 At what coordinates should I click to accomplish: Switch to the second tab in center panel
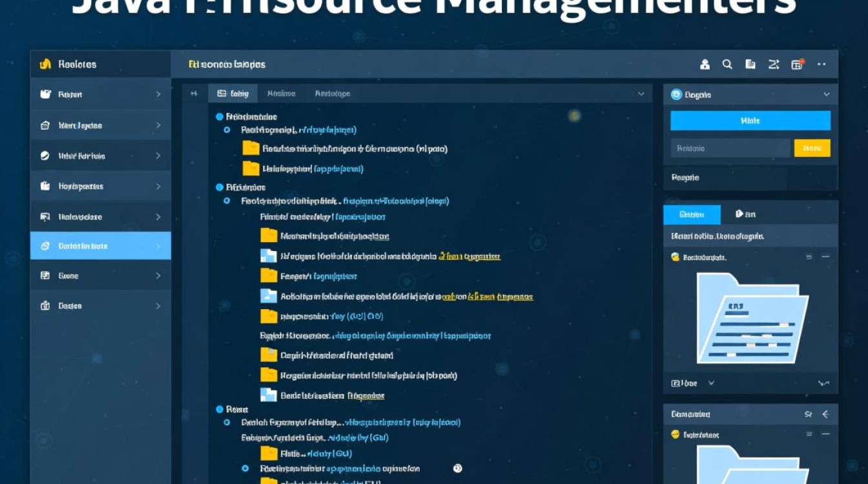pos(281,94)
